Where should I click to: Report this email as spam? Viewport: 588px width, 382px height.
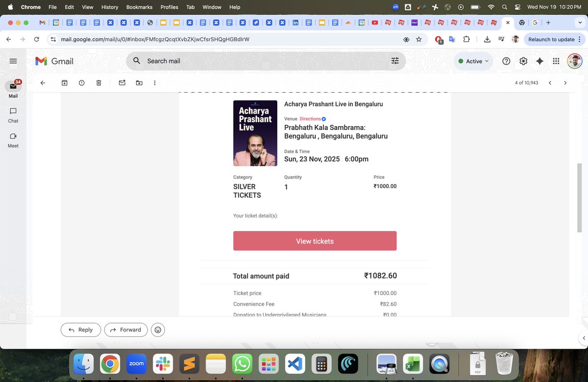pyautogui.click(x=81, y=83)
